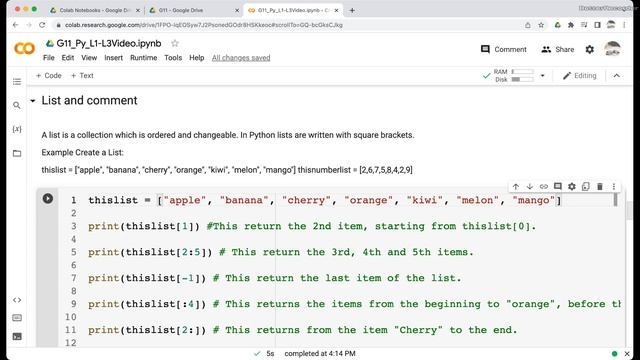Screen dimensions: 640x360
Task: Click the Colab CO logo
Action: 24,49
